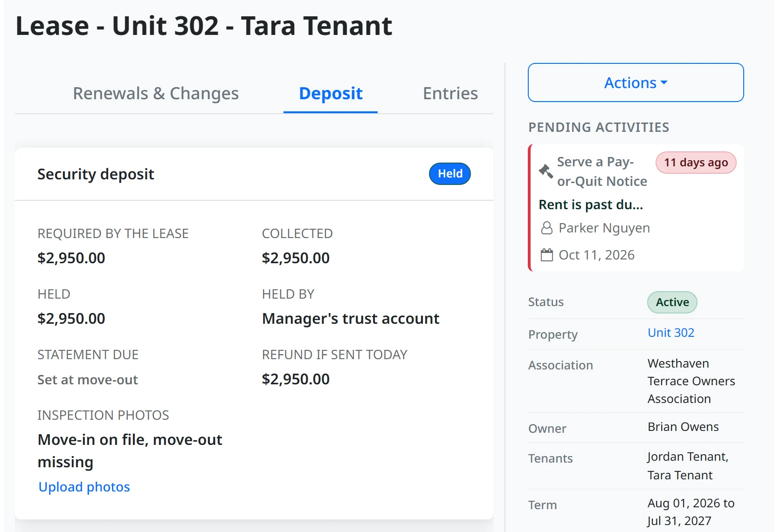Screen dimensions: 774x532
Task: Click the Manager's trust account value
Action: [x=351, y=319]
